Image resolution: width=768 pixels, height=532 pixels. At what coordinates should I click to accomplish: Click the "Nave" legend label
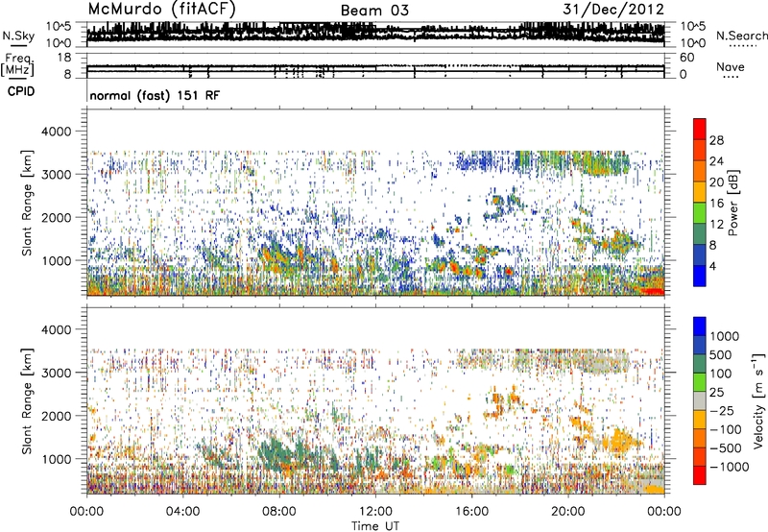tap(731, 67)
